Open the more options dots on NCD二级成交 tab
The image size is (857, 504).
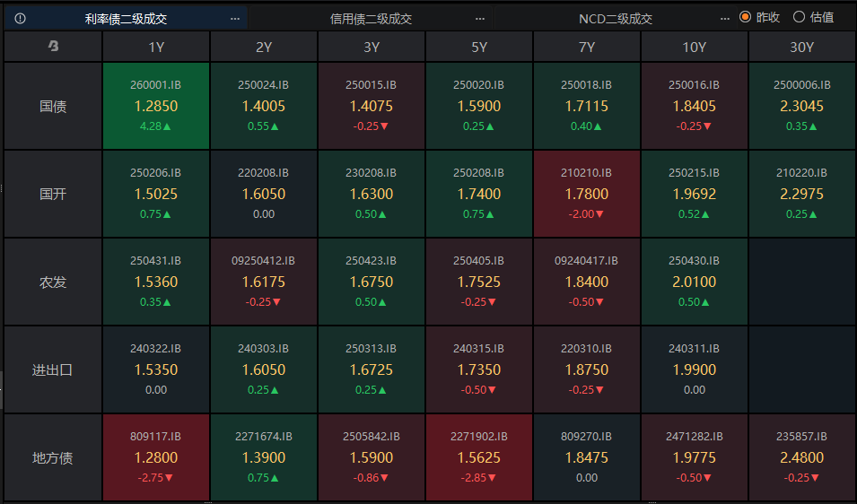point(725,18)
